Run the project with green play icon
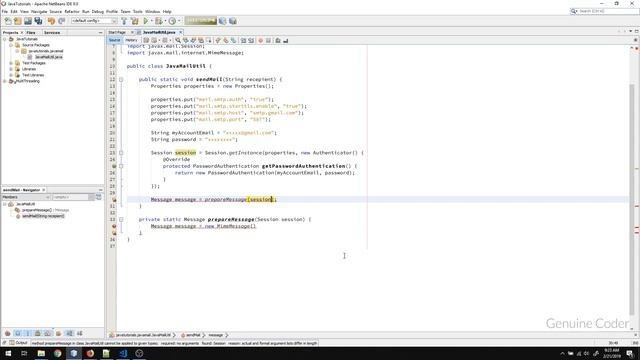This screenshot has height=360, width=640. [146, 21]
